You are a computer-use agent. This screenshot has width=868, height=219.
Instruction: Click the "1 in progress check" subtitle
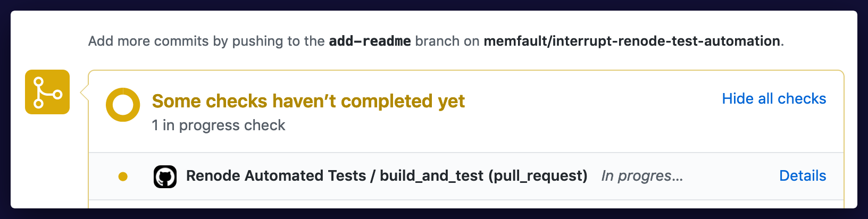[x=218, y=125]
